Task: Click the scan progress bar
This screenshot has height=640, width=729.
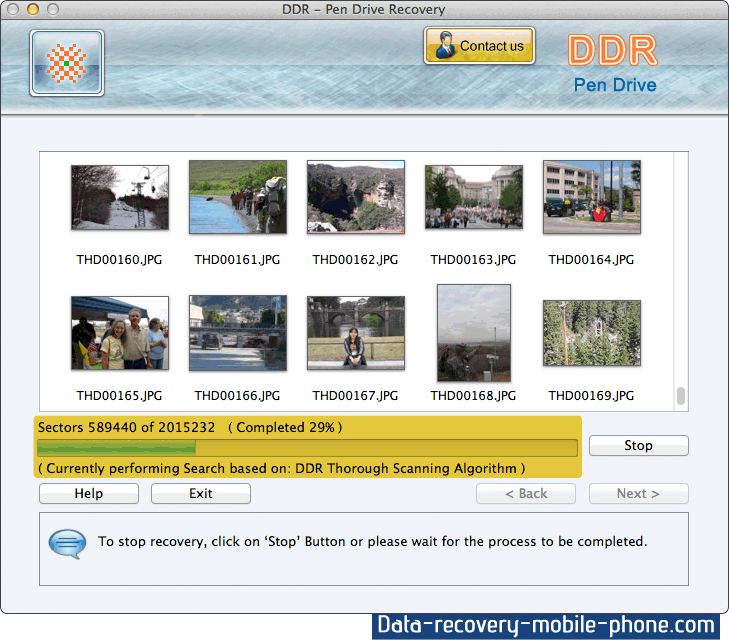Action: pos(307,447)
